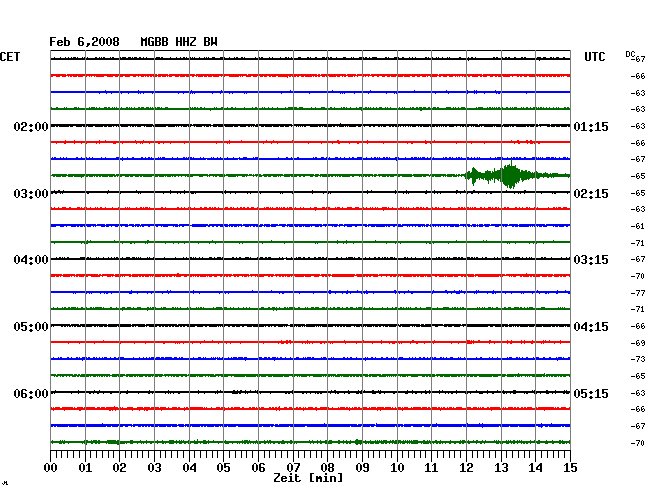
Task: Click the black trace beside the 03:00 label
Action: click(x=310, y=192)
